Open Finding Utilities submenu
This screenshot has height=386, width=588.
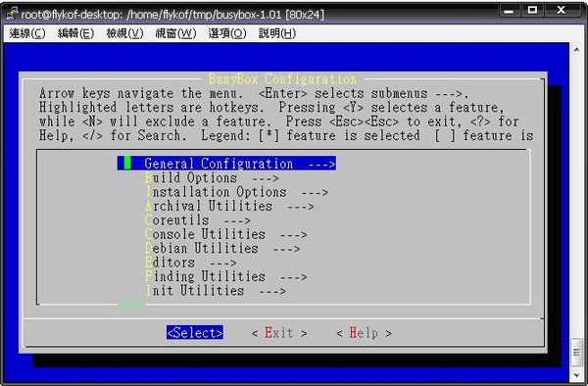tap(225, 276)
